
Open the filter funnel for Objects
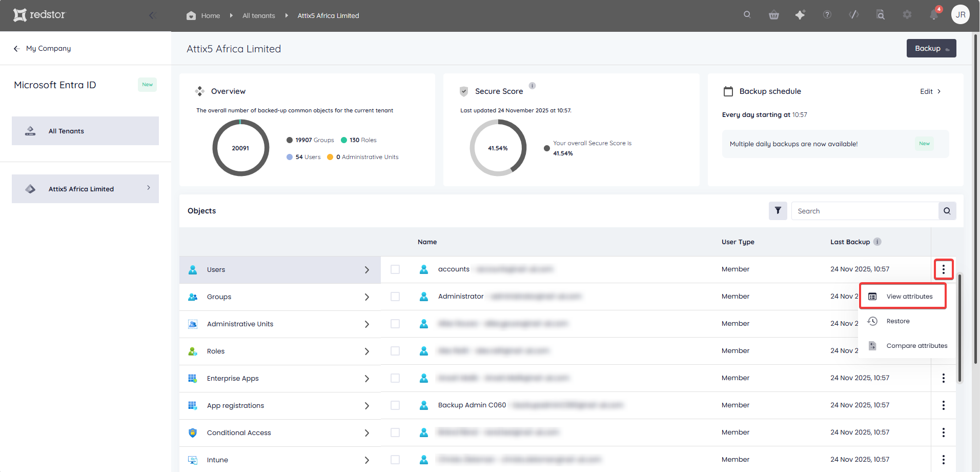tap(778, 211)
